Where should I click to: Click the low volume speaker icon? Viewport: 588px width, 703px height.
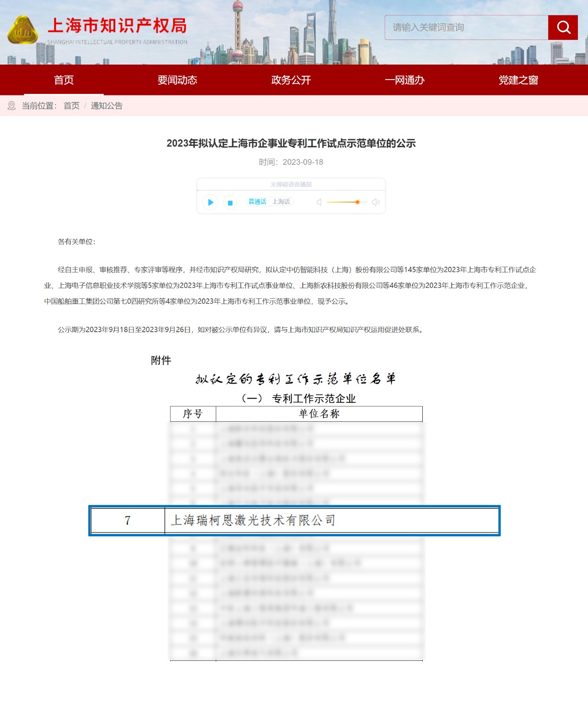tap(319, 202)
